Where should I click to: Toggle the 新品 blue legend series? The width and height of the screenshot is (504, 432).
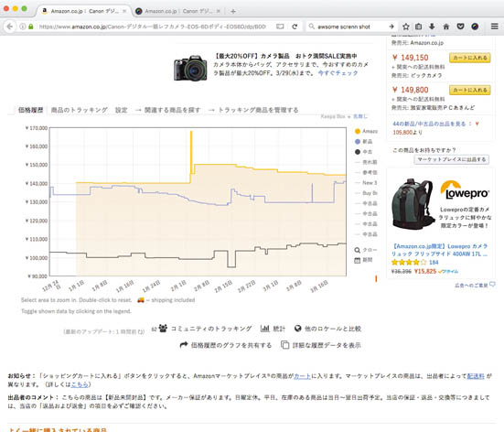(363, 142)
